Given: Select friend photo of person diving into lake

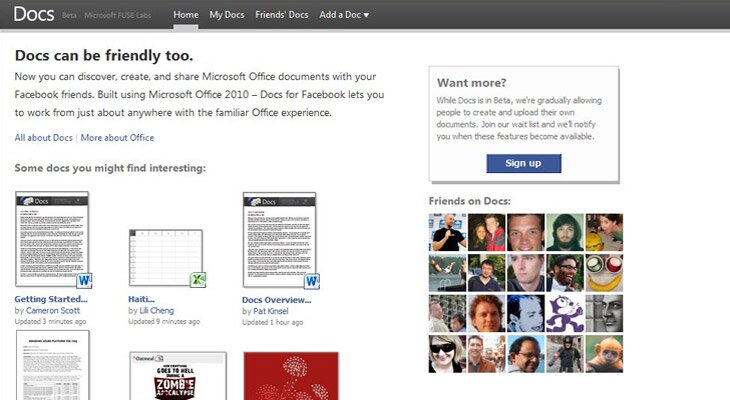Looking at the screenshot, I should tap(447, 273).
